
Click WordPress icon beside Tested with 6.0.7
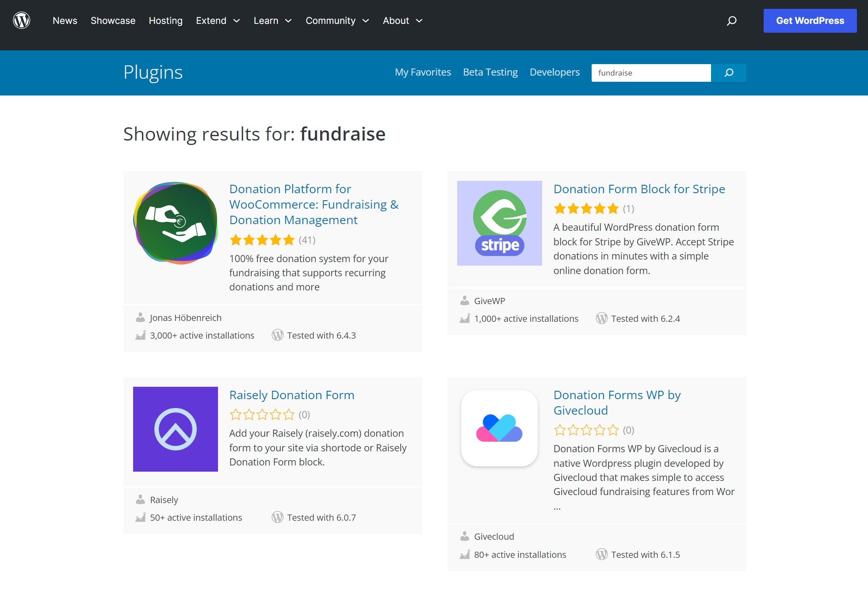pyautogui.click(x=278, y=517)
